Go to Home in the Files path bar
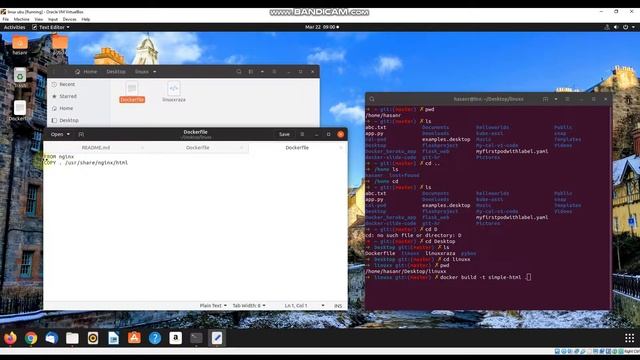This screenshot has width=640, height=360. tap(86, 71)
